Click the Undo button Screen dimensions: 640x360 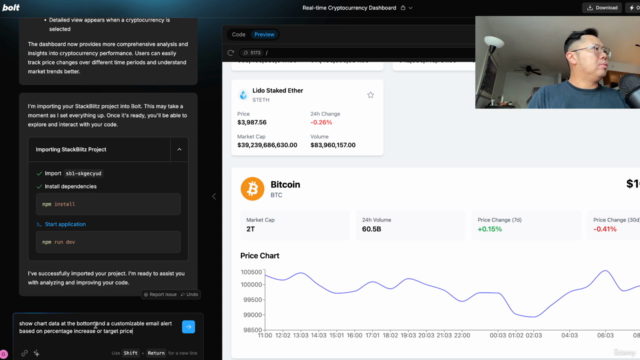[189, 294]
